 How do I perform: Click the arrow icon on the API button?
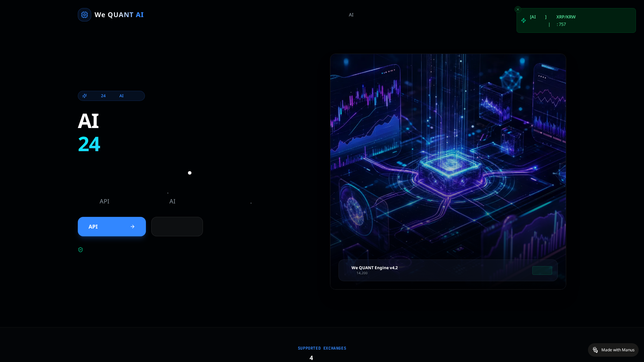132,227
